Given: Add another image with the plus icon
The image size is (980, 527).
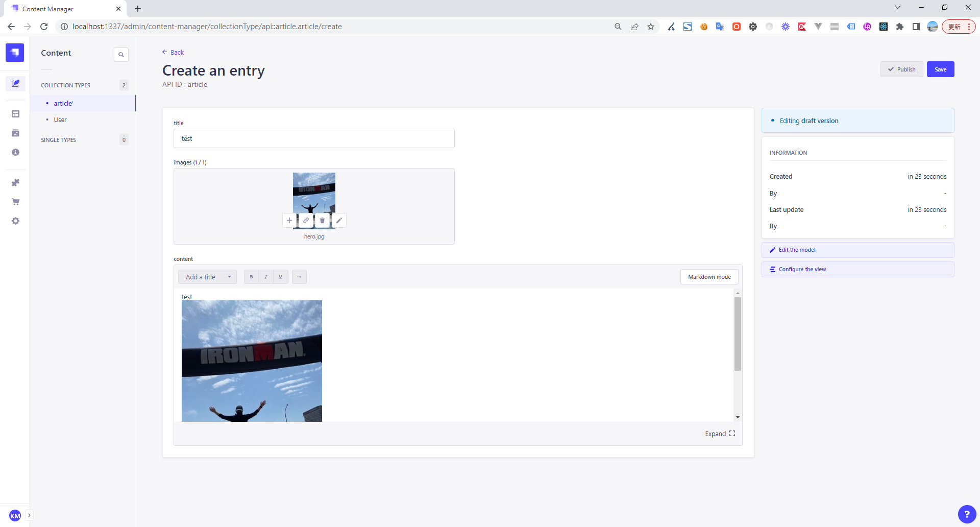Looking at the screenshot, I should coord(289,221).
